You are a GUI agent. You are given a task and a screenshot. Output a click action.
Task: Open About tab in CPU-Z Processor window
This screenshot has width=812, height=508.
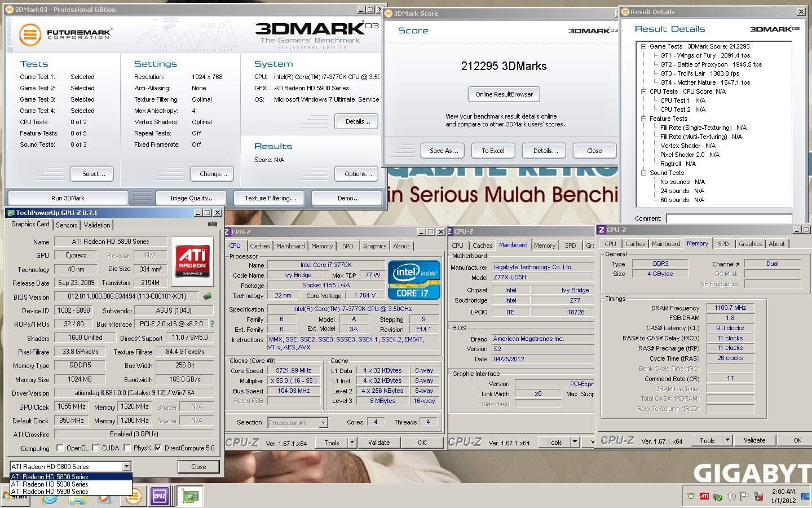point(401,246)
